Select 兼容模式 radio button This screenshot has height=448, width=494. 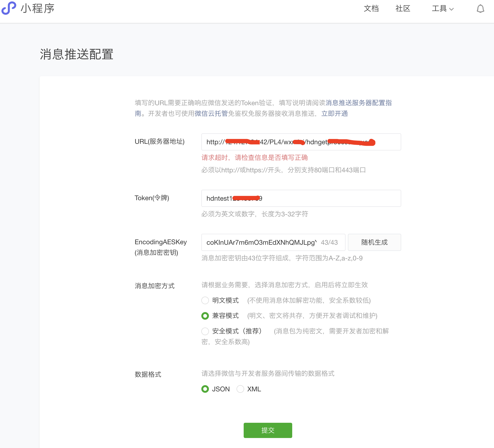pos(205,316)
